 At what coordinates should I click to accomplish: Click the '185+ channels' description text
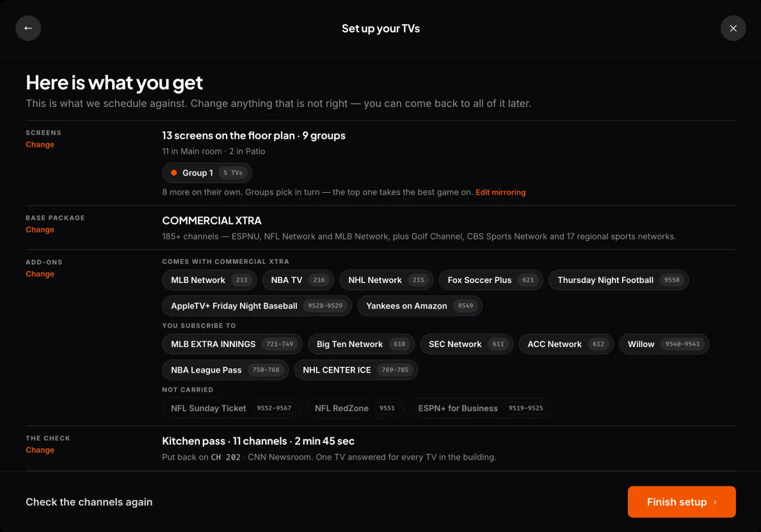[x=419, y=236]
